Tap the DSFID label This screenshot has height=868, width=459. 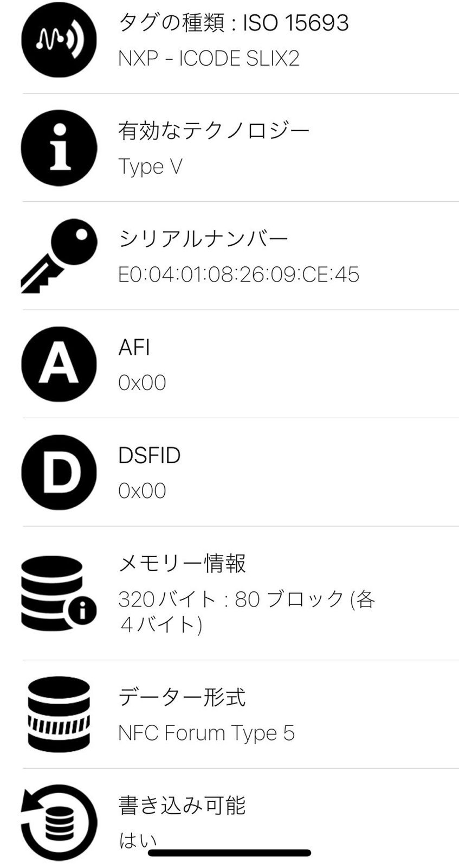coord(149,455)
